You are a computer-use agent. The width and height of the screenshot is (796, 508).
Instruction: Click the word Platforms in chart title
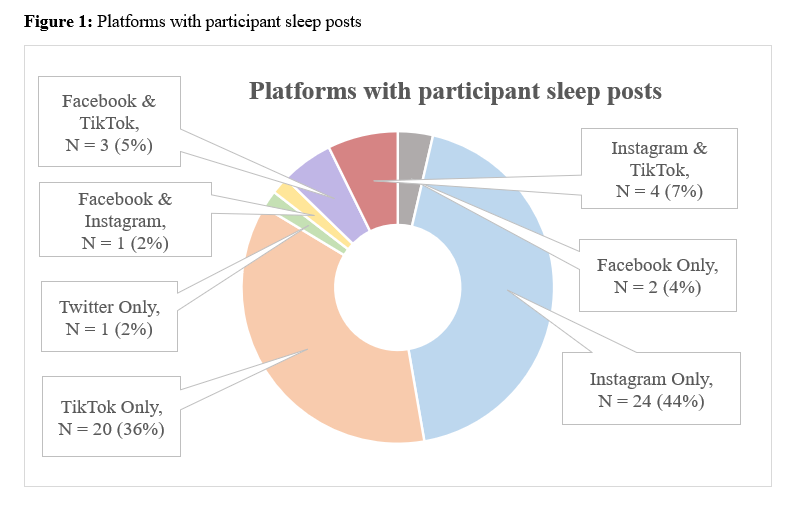click(x=303, y=91)
